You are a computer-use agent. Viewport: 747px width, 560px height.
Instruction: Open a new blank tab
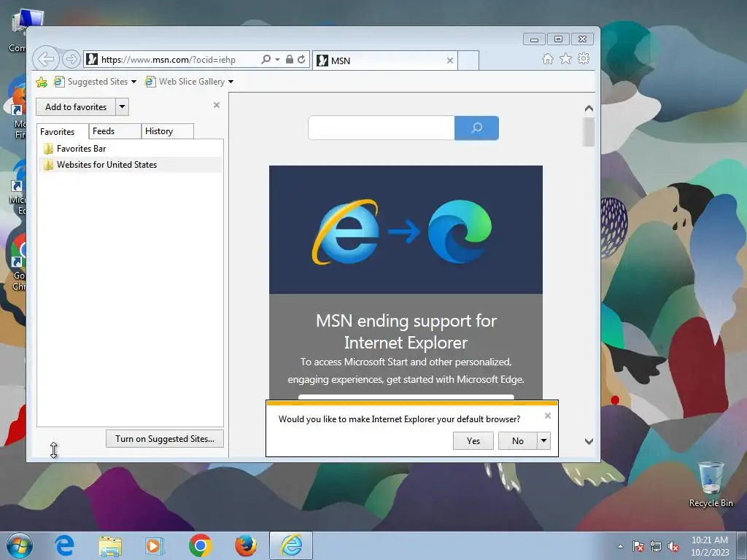click(x=468, y=61)
